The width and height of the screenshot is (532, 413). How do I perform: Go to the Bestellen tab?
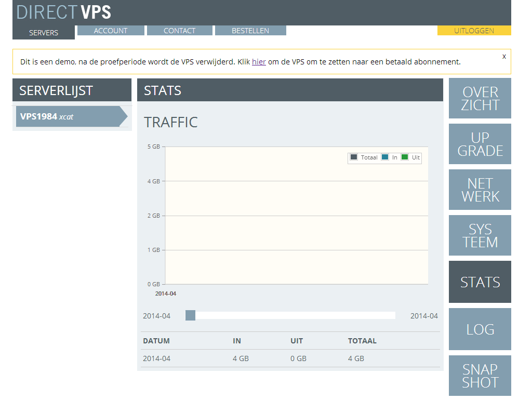point(250,31)
